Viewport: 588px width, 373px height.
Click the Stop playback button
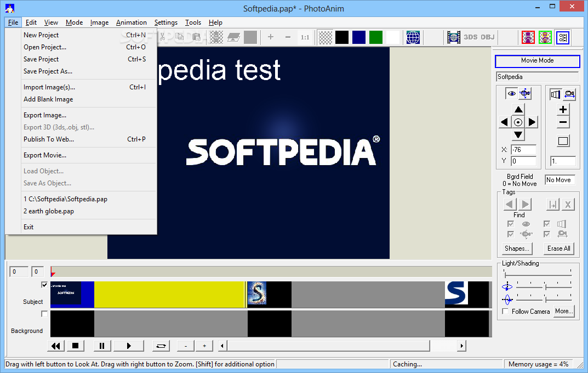[x=76, y=346]
